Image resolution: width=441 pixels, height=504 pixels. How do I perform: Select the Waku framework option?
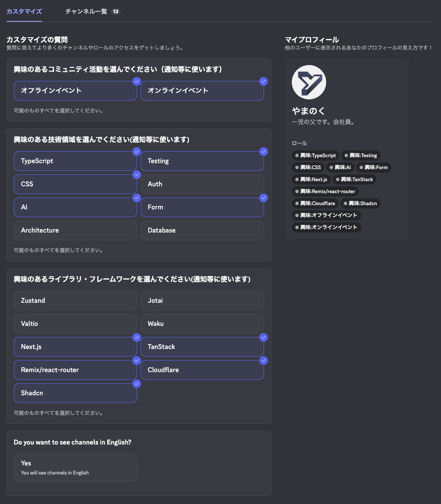click(202, 323)
